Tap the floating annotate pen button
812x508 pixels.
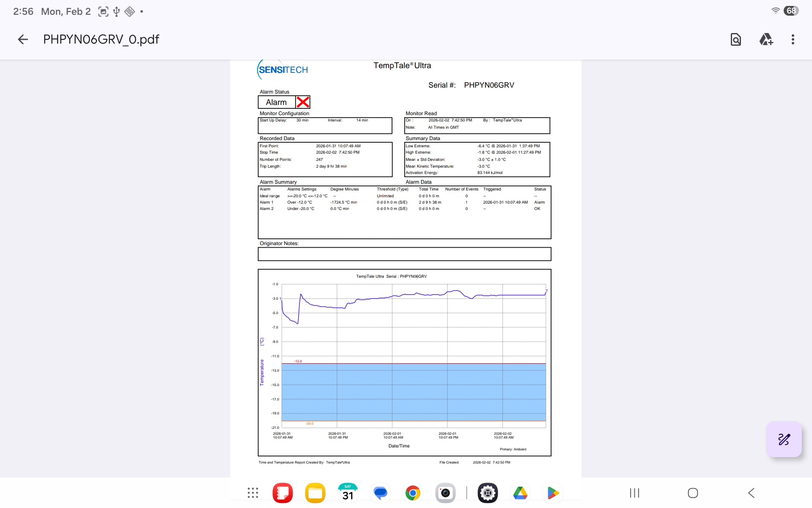click(x=784, y=439)
